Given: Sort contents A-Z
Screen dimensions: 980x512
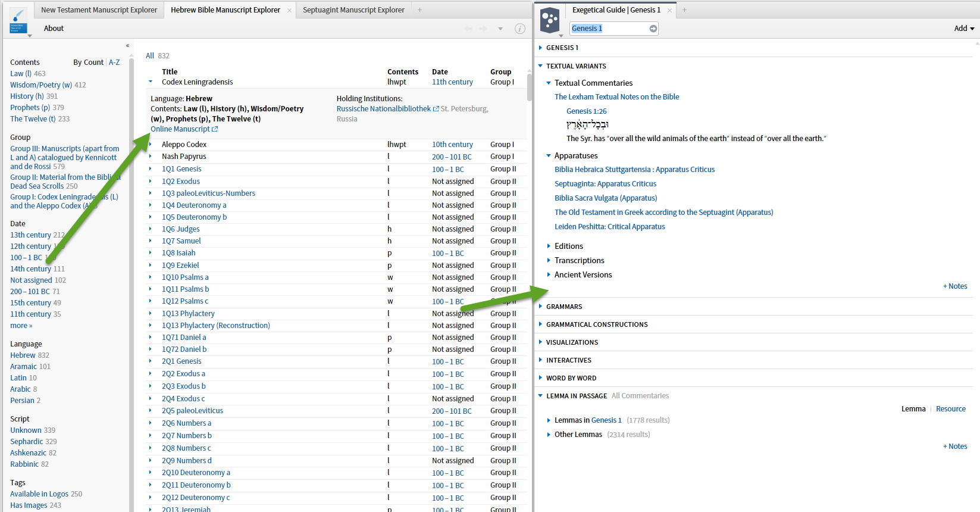Looking at the screenshot, I should [x=114, y=63].
